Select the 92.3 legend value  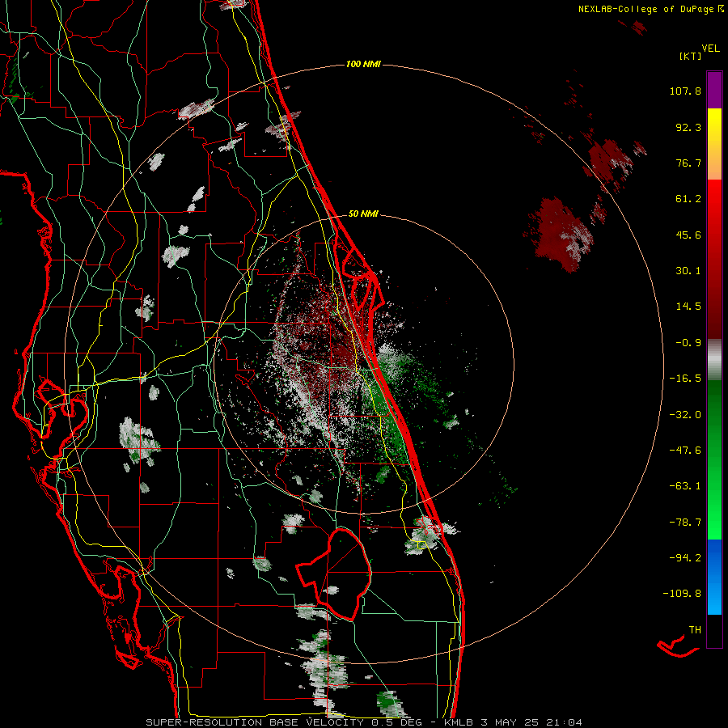click(x=688, y=127)
